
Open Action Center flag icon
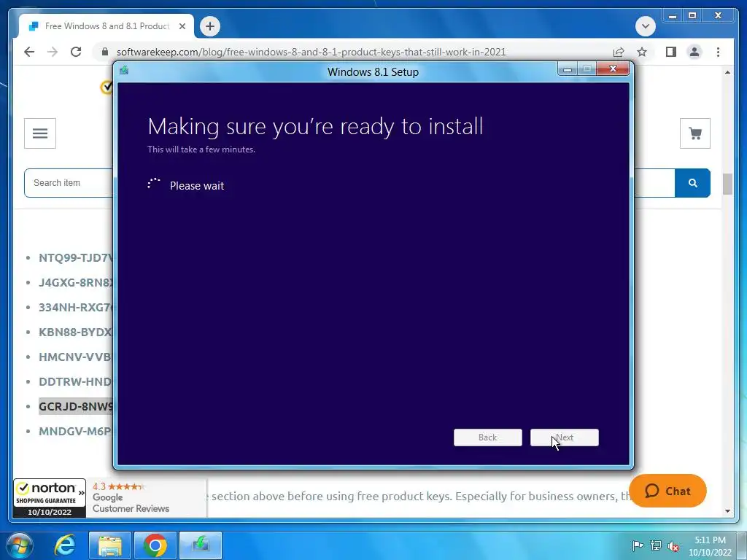[x=637, y=545]
